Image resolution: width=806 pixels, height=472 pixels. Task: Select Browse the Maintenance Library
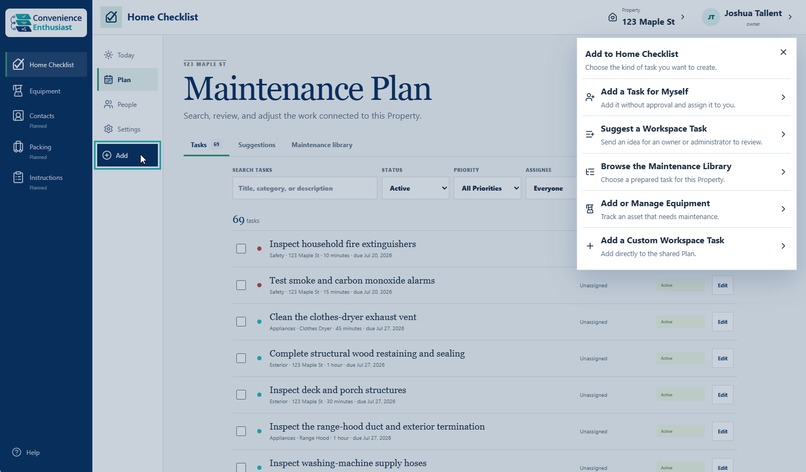click(687, 172)
